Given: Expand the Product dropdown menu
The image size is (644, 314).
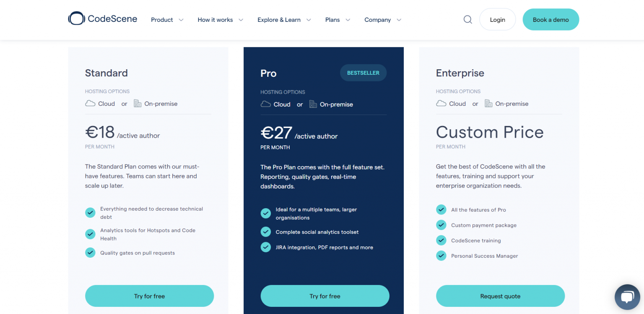Looking at the screenshot, I should click(167, 20).
